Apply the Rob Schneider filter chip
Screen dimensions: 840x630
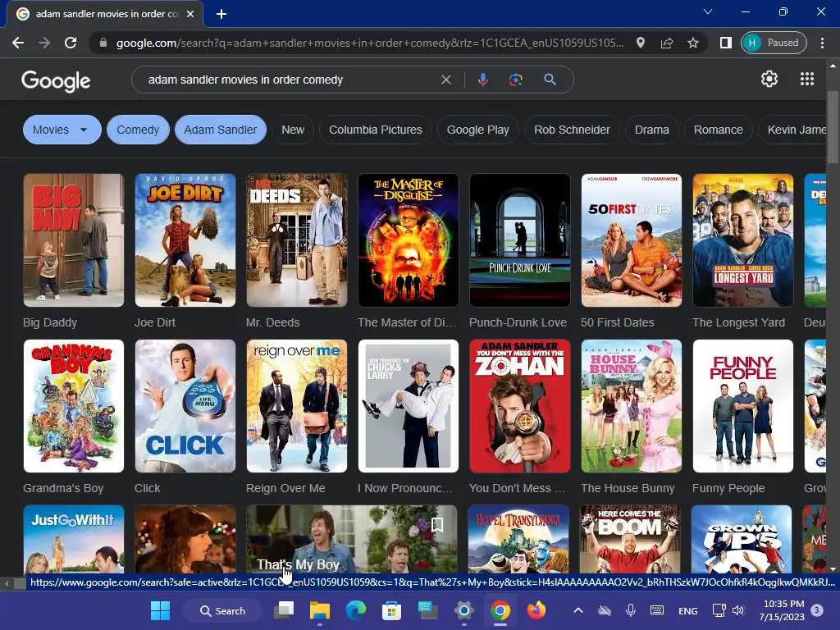[x=572, y=130]
